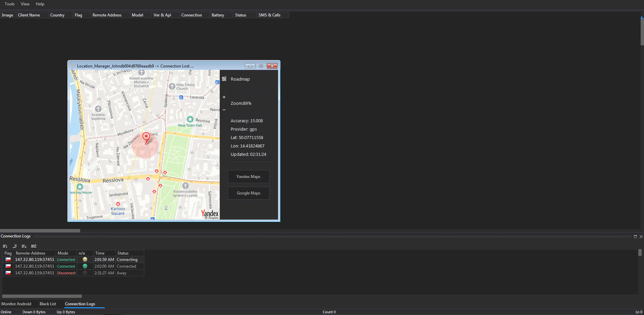
Task: Select the 2:01:59 AM Connecting log address
Action: pos(35,260)
